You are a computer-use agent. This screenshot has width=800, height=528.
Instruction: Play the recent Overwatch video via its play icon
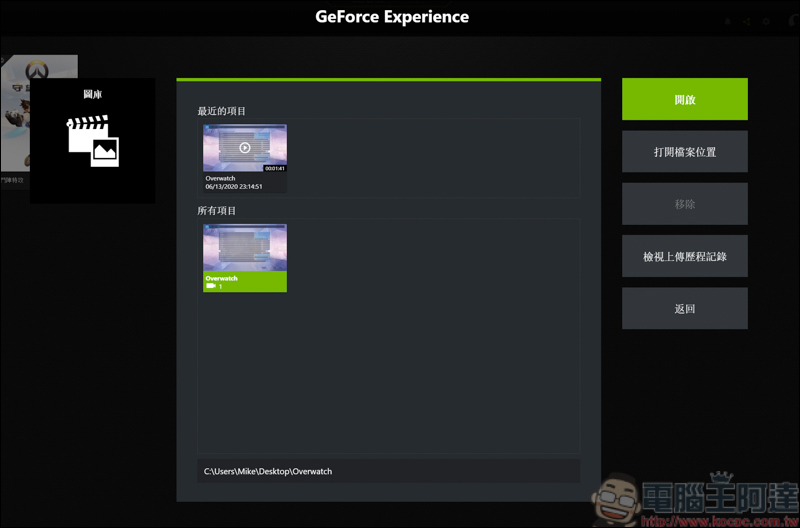(x=245, y=147)
